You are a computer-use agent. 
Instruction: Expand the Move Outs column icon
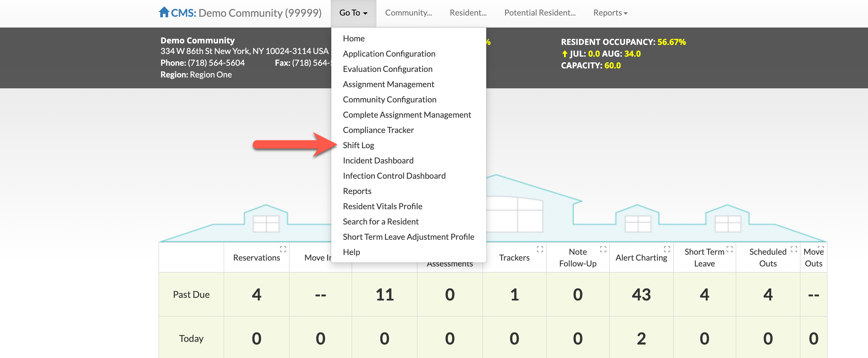821,249
